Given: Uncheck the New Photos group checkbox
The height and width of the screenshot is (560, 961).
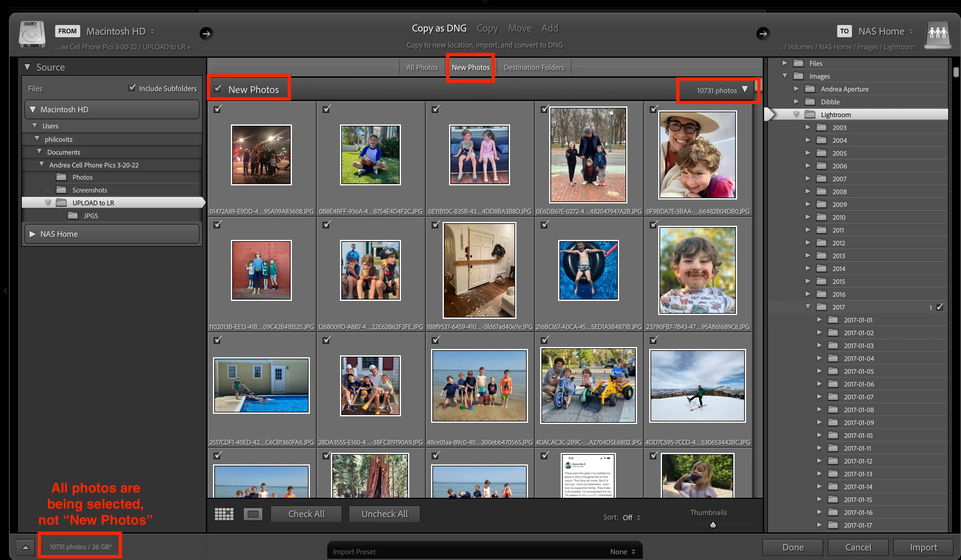Looking at the screenshot, I should [x=217, y=89].
